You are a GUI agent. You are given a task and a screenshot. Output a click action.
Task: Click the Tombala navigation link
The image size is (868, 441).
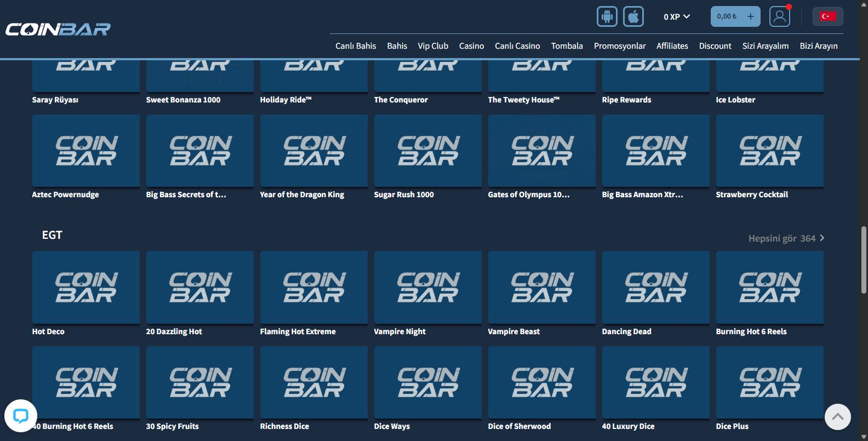point(567,46)
